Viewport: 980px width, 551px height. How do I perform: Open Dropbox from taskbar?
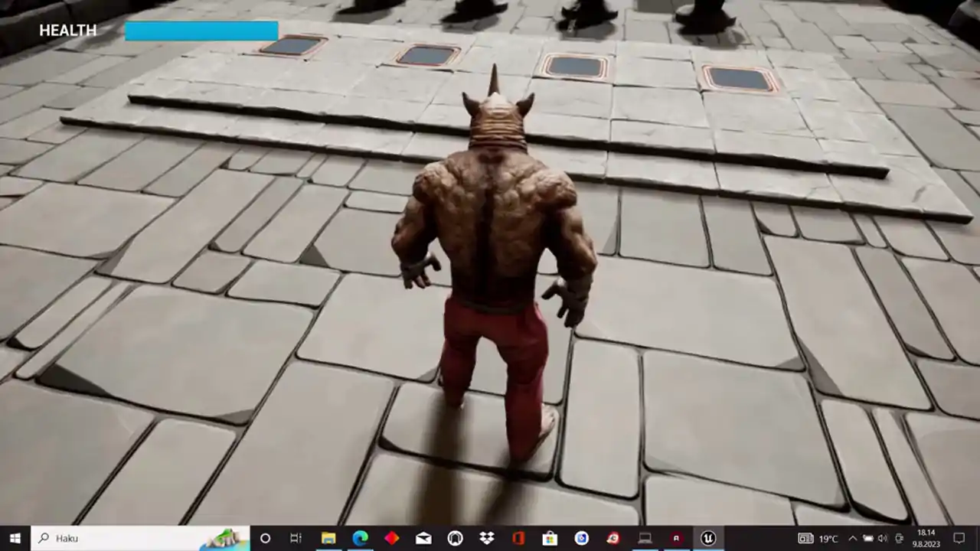[x=486, y=538]
